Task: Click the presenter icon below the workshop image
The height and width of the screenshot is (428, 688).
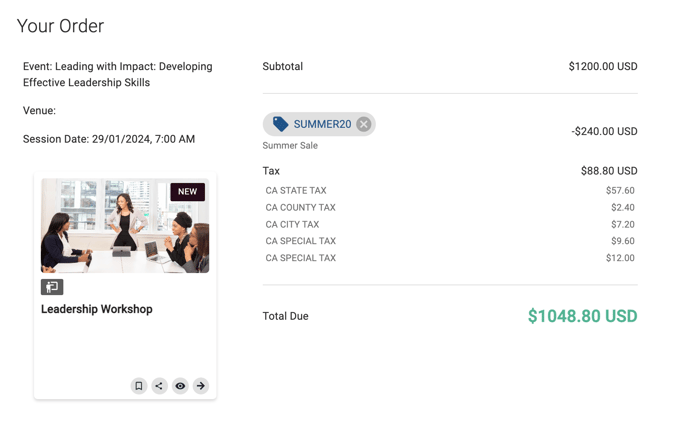Action: coord(52,287)
